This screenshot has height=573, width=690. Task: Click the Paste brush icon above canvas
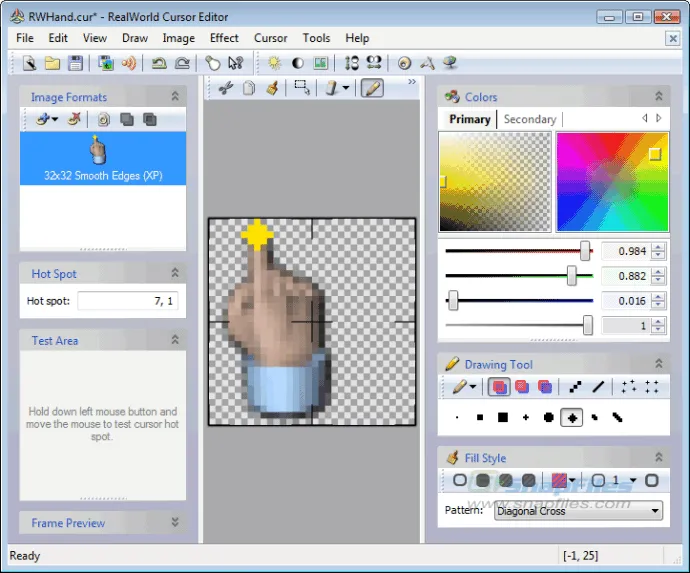click(x=272, y=88)
